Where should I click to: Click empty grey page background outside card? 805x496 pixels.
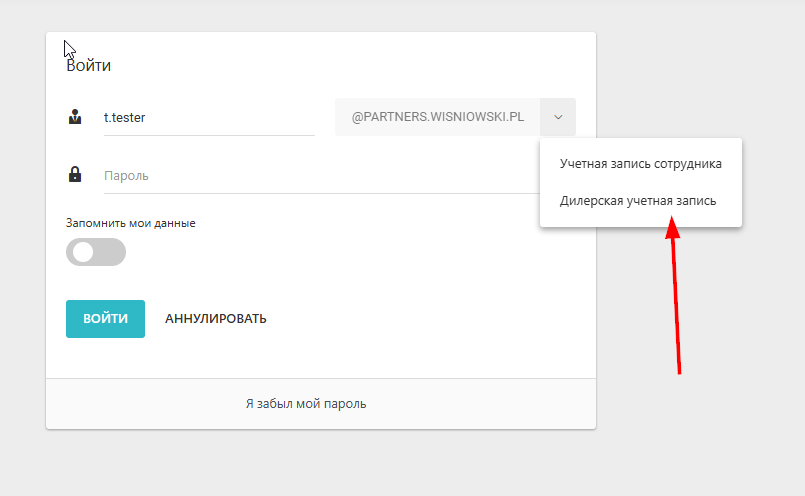click(700, 440)
